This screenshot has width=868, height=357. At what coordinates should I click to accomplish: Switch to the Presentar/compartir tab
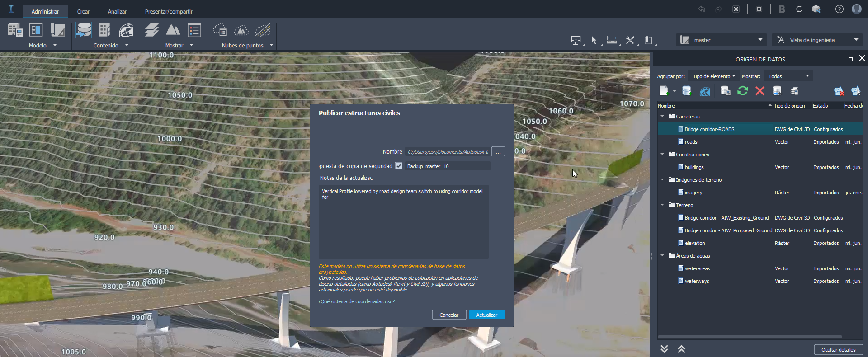tap(169, 11)
